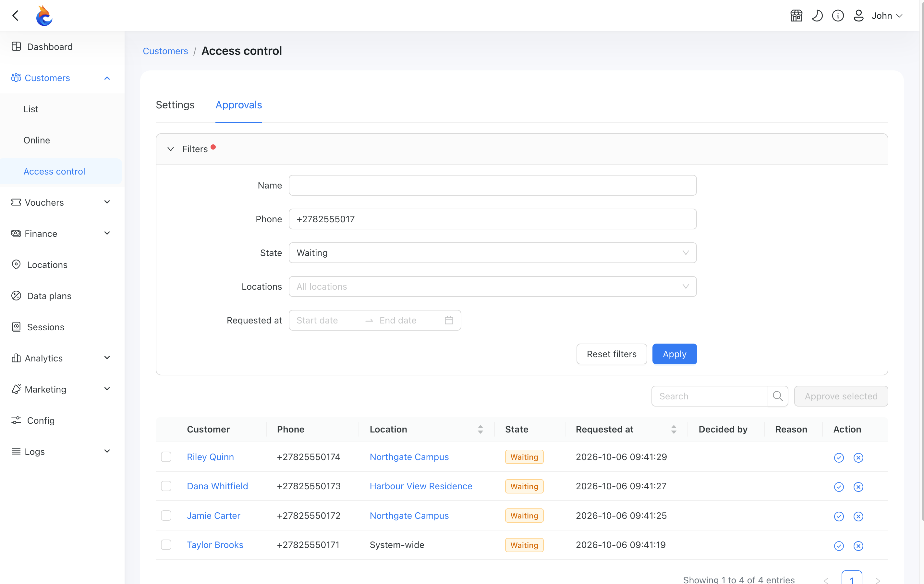Viewport: 924px width, 584px height.
Task: Open the State dropdown showing Waiting
Action: pyautogui.click(x=492, y=253)
